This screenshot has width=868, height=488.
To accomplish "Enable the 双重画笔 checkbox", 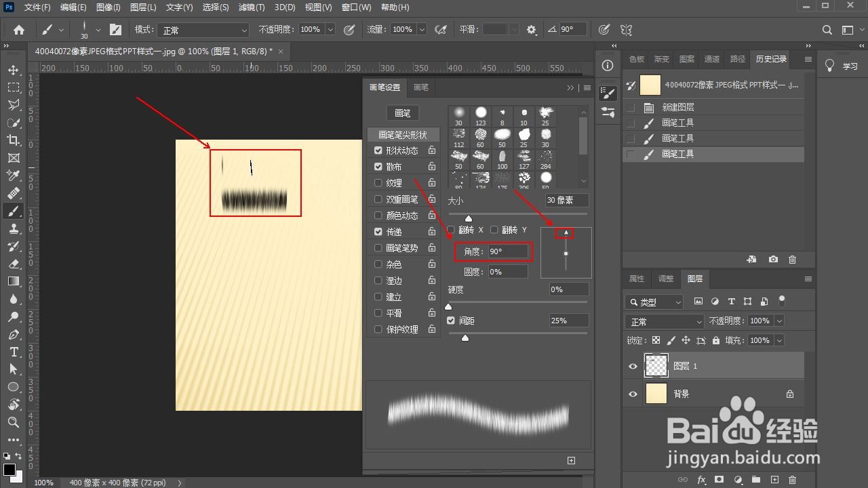I will (378, 199).
